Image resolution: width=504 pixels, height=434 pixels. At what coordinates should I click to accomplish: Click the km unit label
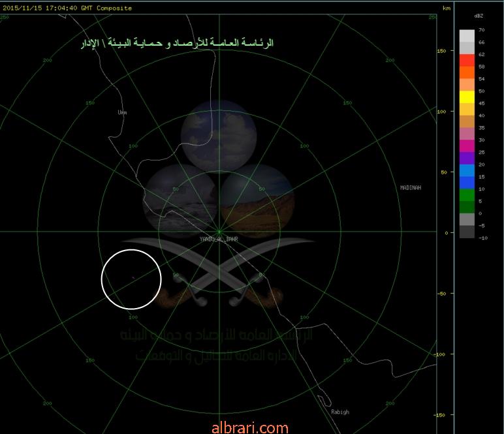[447, 8]
